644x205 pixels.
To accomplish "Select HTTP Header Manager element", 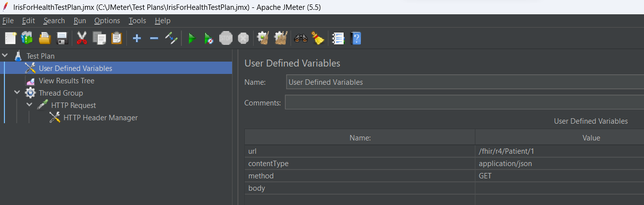I will pos(100,118).
